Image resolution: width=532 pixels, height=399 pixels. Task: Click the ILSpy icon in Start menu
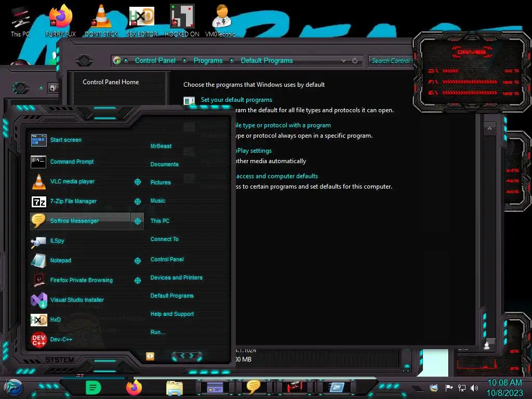click(x=38, y=241)
